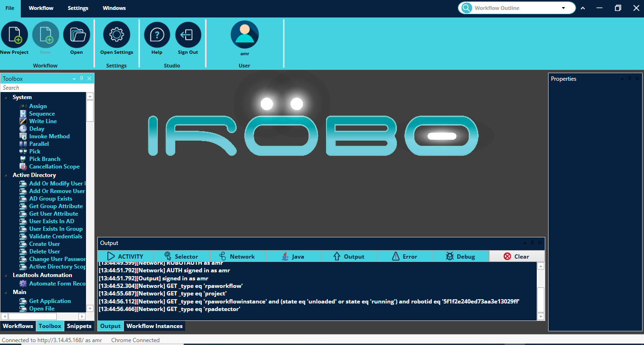644x345 pixels.
Task: Switch to the Snippets tab
Action: click(79, 326)
